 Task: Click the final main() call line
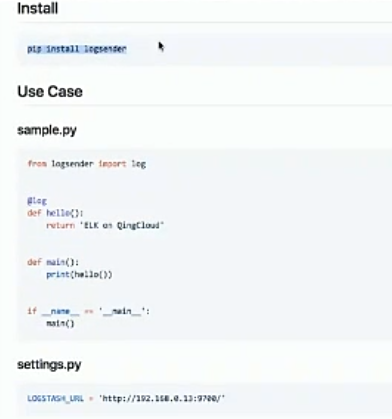click(x=60, y=323)
